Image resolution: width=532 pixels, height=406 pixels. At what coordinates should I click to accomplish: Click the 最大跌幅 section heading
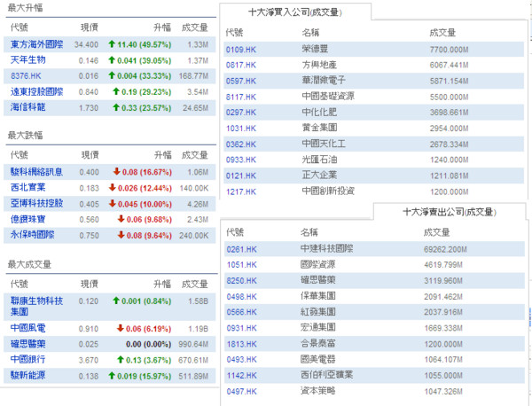point(26,136)
